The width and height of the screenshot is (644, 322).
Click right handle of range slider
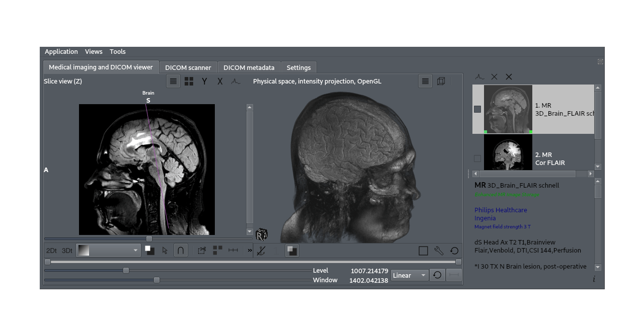pos(458,262)
